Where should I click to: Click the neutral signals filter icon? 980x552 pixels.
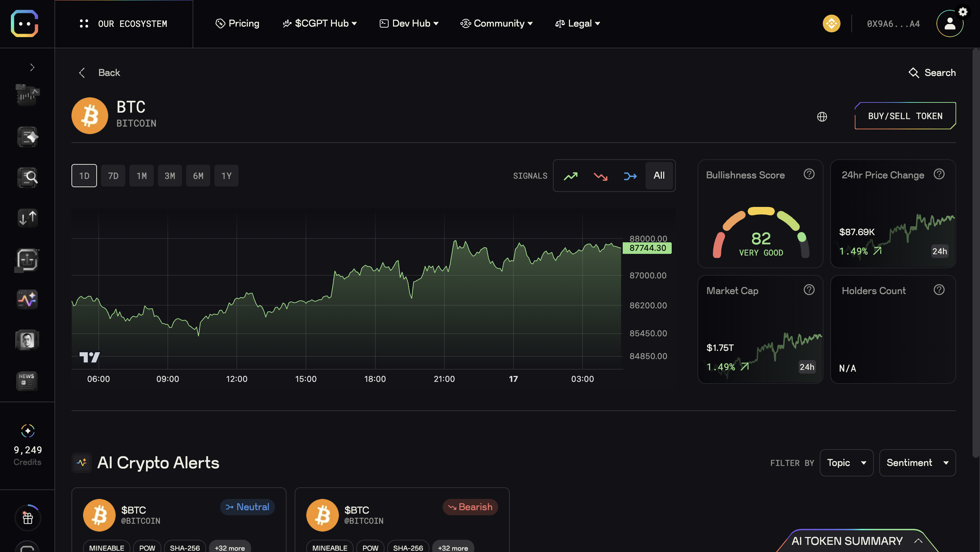630,176
